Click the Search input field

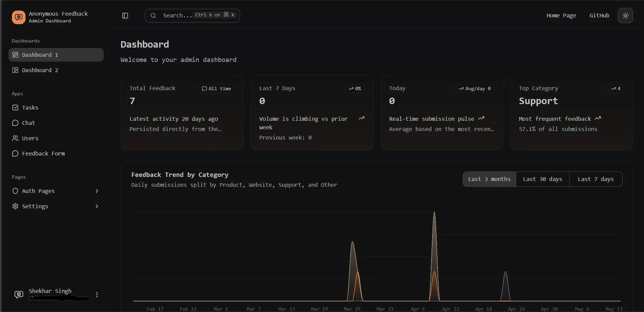coord(192,16)
